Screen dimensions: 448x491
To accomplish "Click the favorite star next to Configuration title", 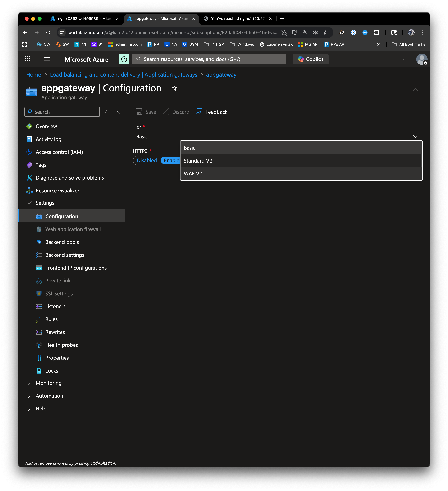I will pyautogui.click(x=174, y=88).
